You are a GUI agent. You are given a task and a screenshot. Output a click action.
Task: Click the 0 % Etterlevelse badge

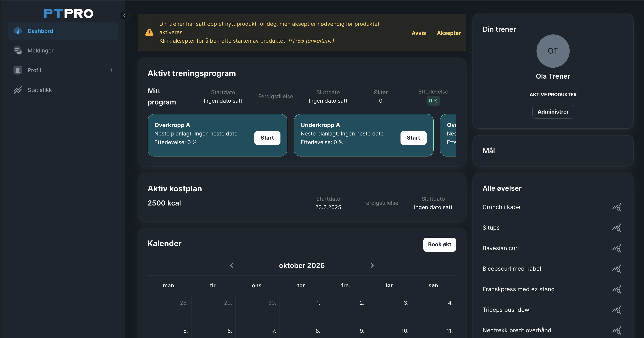coord(433,101)
